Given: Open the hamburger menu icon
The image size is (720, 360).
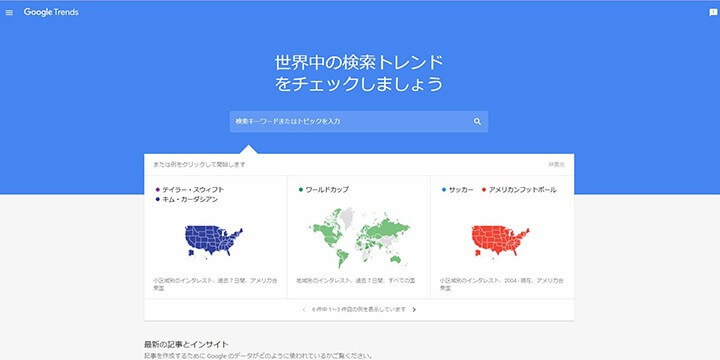Looking at the screenshot, I should tap(9, 13).
